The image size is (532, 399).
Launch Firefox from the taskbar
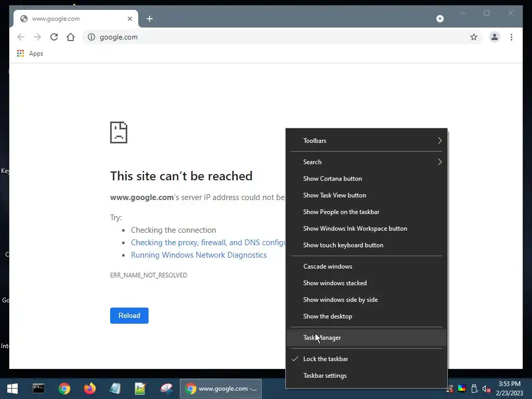click(x=89, y=389)
